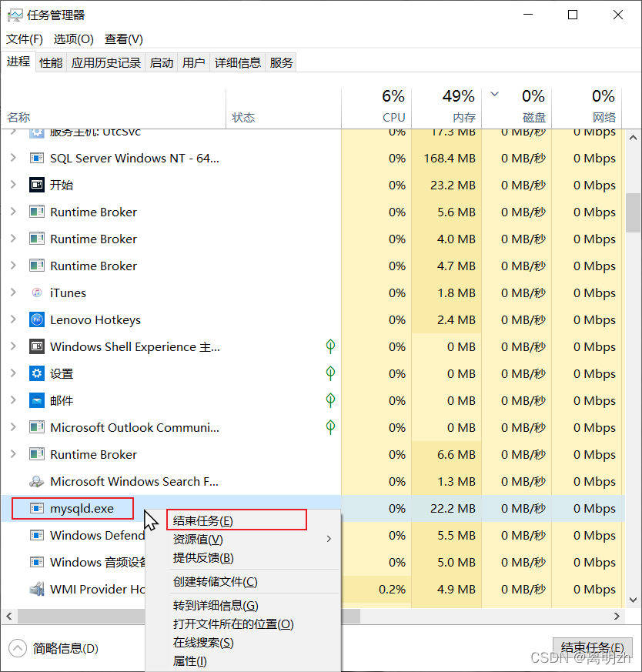Click the horizontal scrollbar right arrow
The image size is (642, 672).
(617, 617)
